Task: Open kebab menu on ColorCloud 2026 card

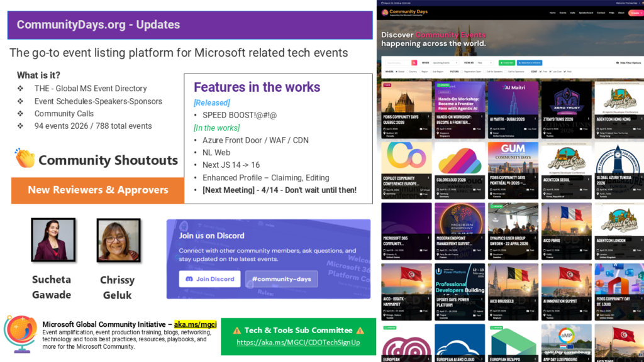Action: point(482,180)
